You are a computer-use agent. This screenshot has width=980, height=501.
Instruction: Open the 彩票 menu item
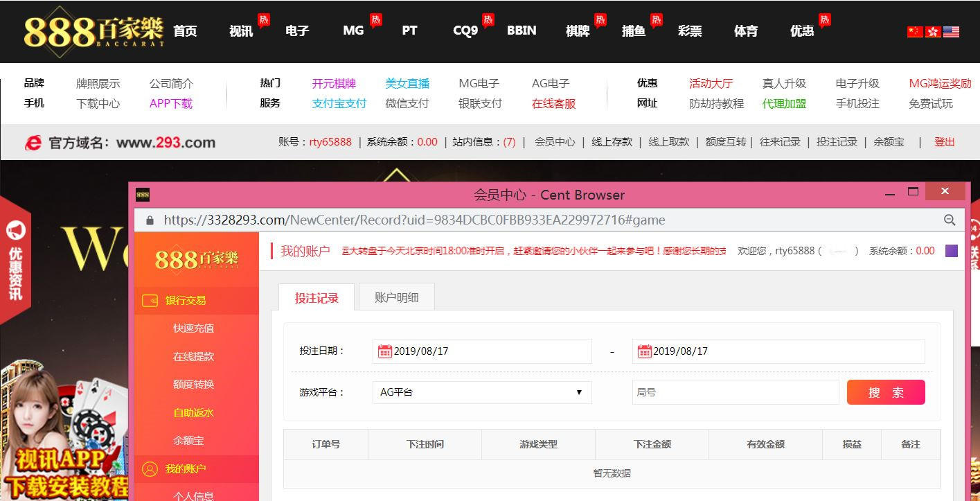[x=690, y=31]
